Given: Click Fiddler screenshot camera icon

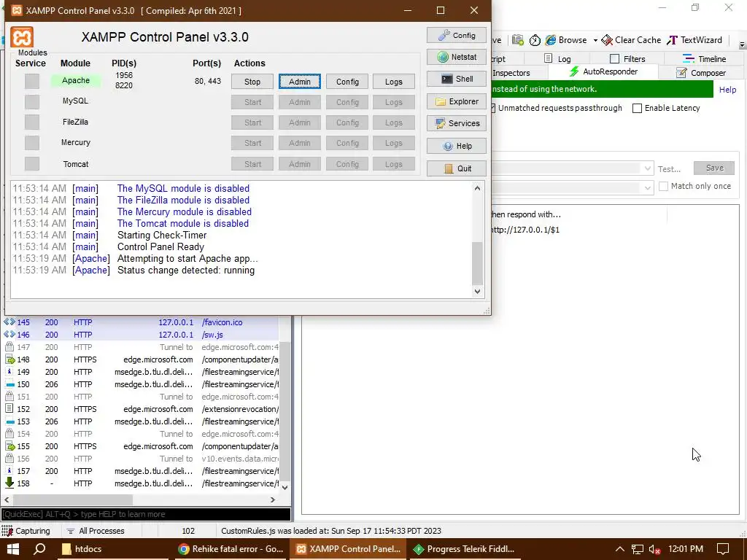Looking at the screenshot, I should point(518,41).
